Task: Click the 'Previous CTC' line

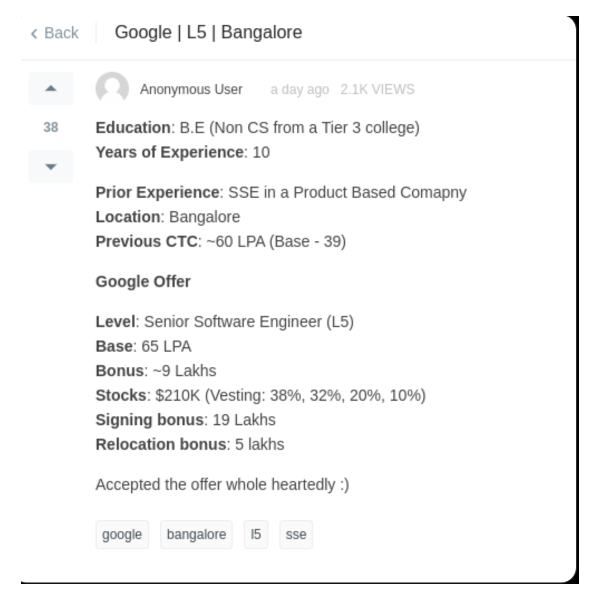Action: click(x=220, y=241)
